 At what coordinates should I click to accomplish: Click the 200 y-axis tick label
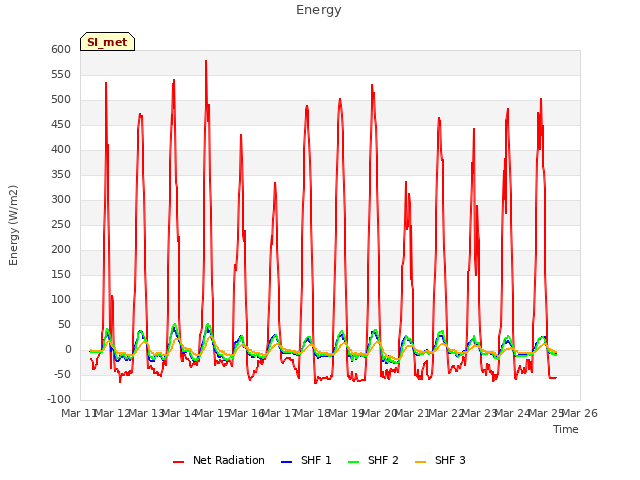point(61,250)
